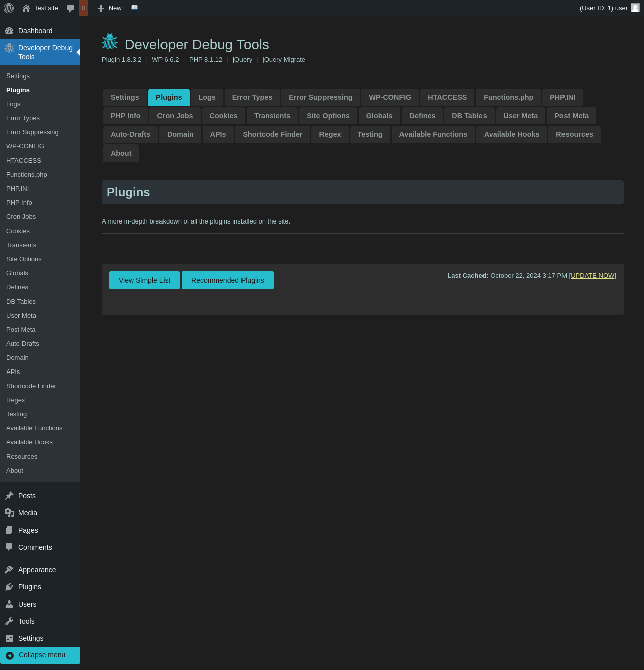Click the Media icon in sidebar
The width and height of the screenshot is (644, 670).
point(9,513)
